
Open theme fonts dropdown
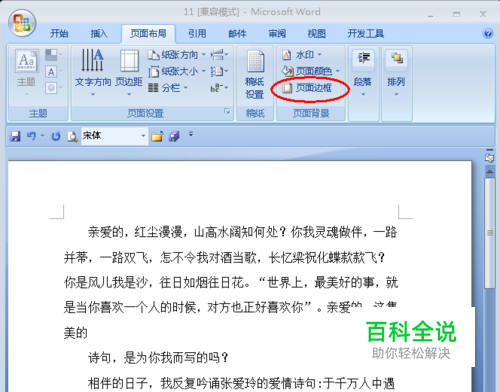coord(53,72)
